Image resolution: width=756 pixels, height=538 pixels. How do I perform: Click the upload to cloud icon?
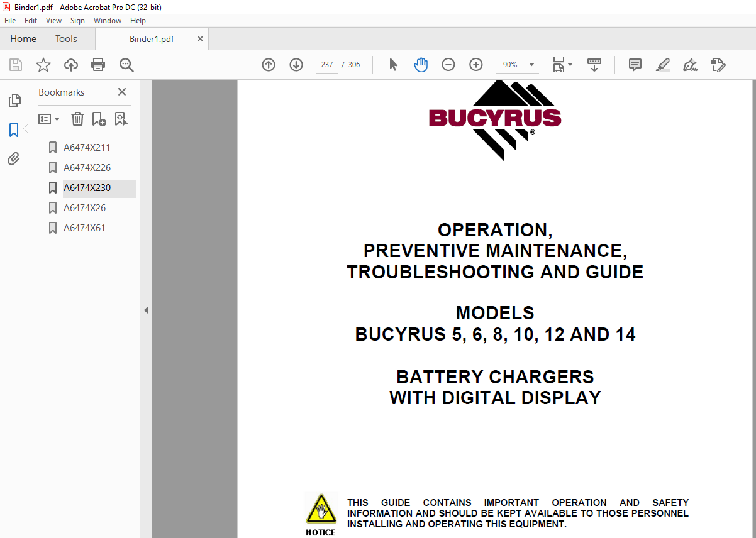[71, 65]
